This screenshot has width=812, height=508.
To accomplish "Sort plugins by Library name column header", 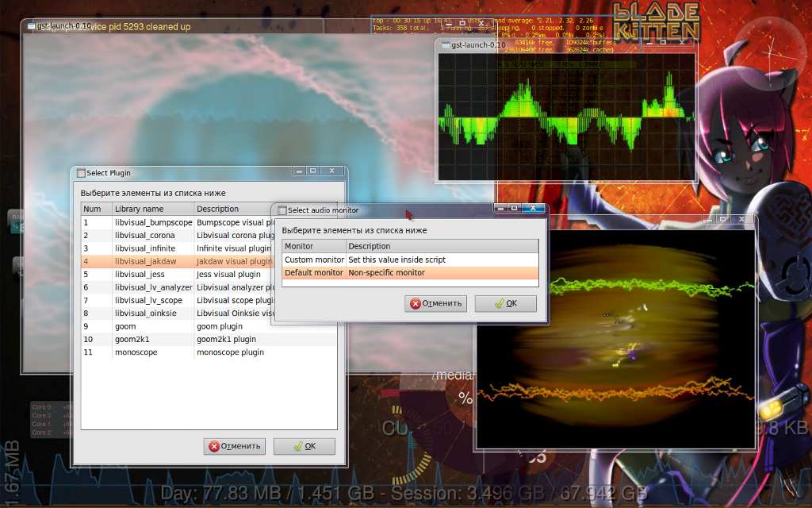I will pos(153,209).
